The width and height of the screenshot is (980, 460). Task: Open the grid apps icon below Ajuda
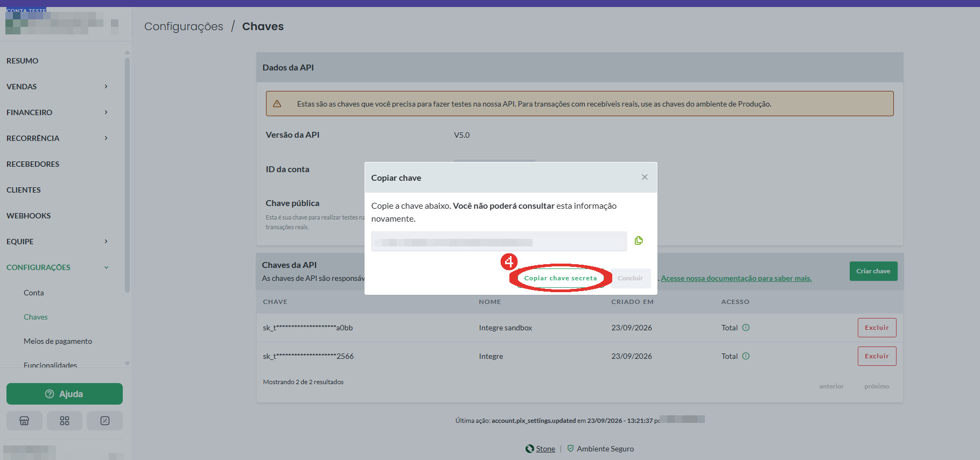[65, 421]
